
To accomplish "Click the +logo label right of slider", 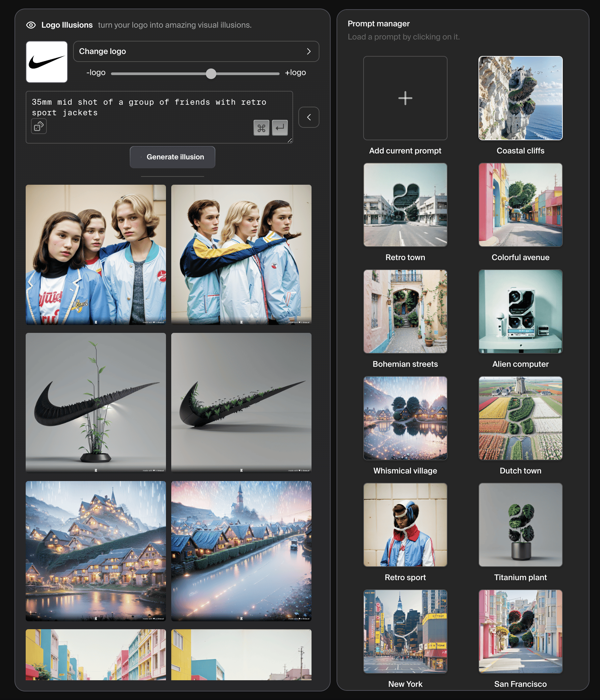I will (295, 73).
